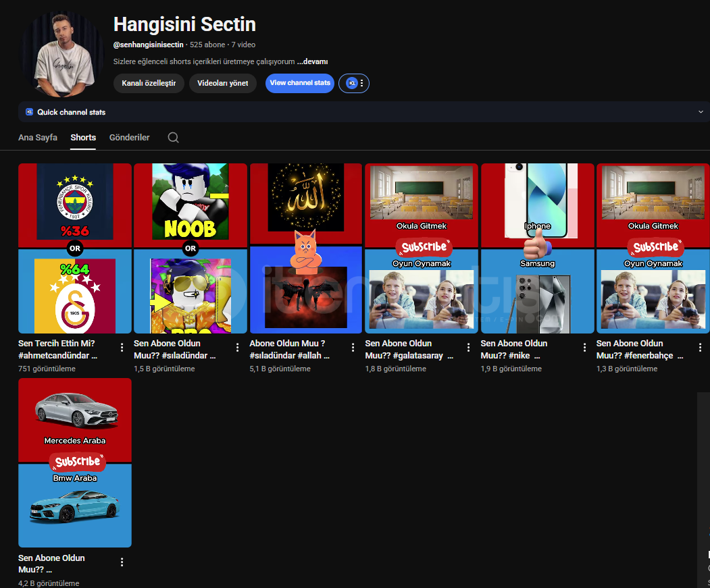
Task: Open three-dot menu for the Allah short
Action: [353, 348]
